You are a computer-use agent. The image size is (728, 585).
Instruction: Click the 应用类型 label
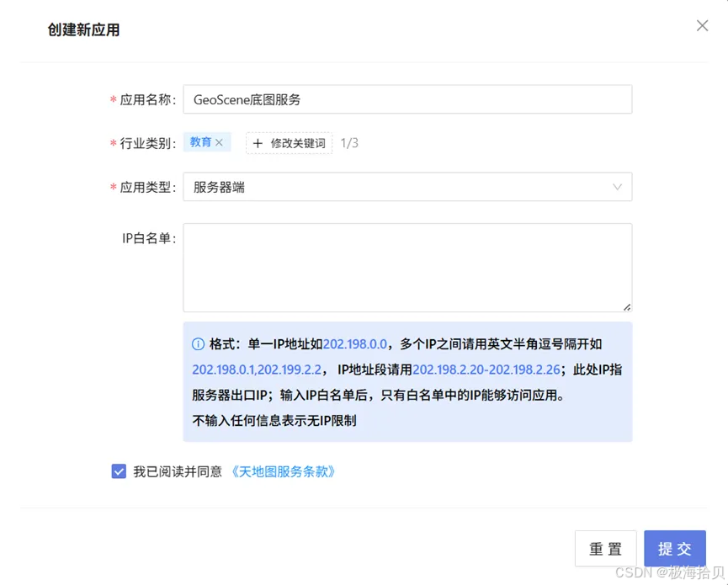click(146, 187)
